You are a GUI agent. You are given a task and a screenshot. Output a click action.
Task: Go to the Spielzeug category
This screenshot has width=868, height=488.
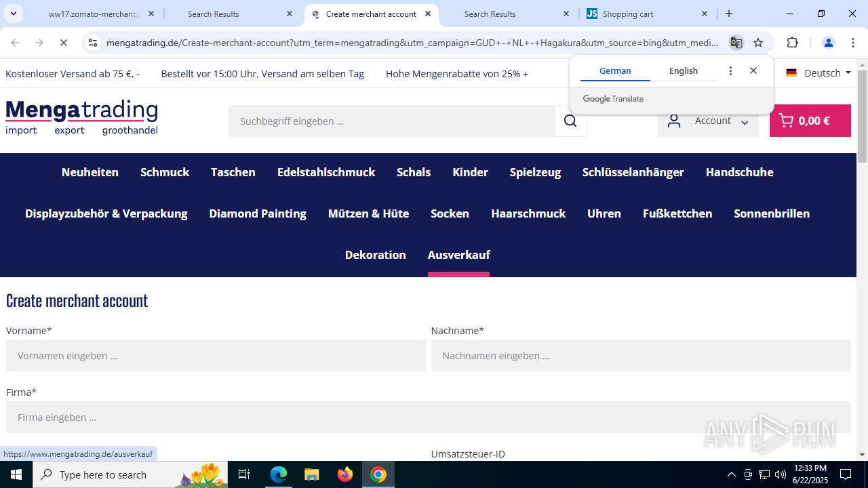(535, 172)
